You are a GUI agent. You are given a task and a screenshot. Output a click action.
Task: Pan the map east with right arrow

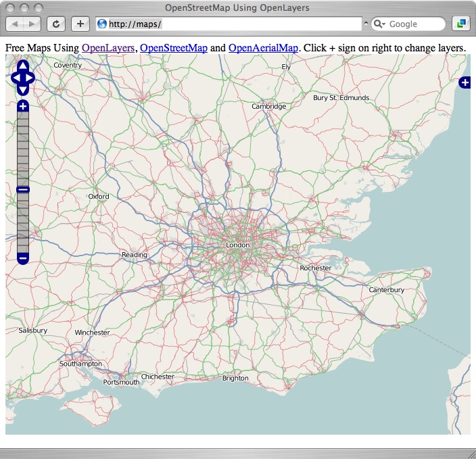tap(30, 78)
